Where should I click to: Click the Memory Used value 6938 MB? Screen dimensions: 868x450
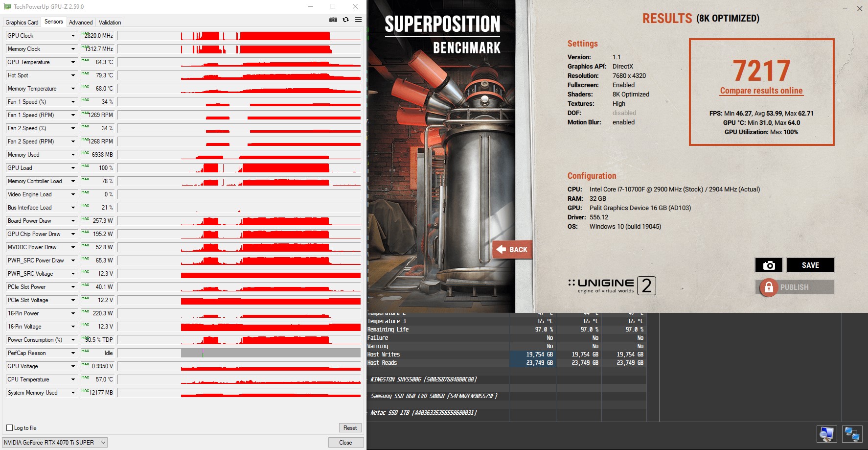pos(97,155)
